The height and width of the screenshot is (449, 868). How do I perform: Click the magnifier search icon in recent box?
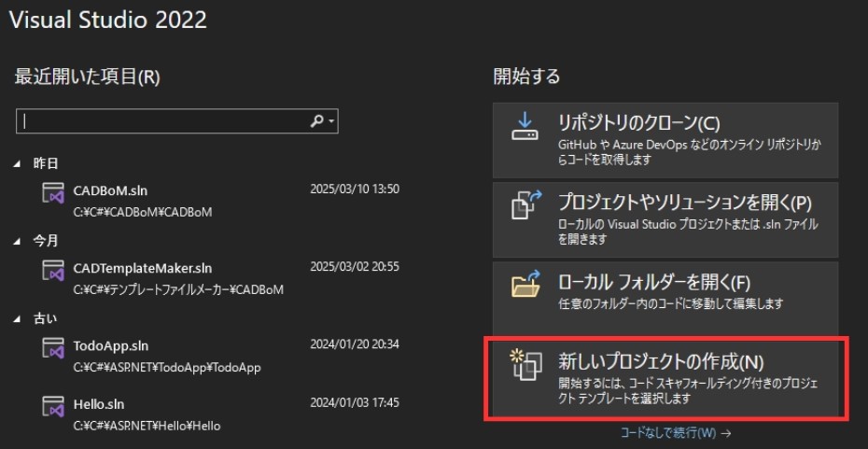[x=316, y=121]
